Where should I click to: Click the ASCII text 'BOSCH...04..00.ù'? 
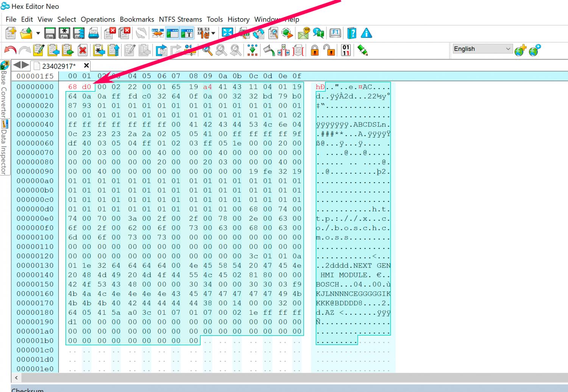point(353,284)
